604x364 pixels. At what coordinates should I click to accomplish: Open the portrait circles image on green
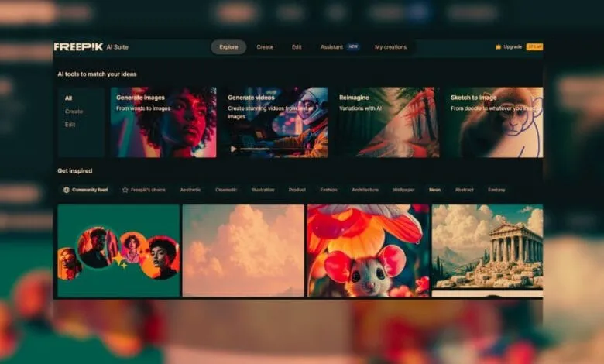coord(118,251)
